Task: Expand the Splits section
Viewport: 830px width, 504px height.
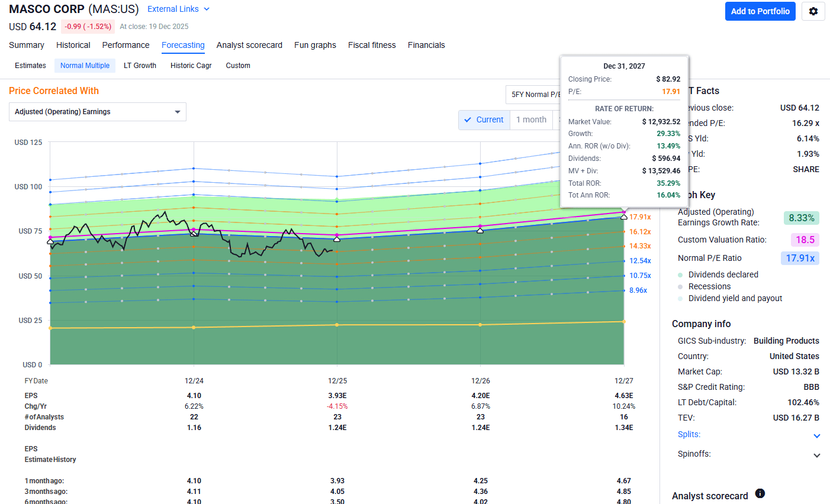Action: point(816,435)
